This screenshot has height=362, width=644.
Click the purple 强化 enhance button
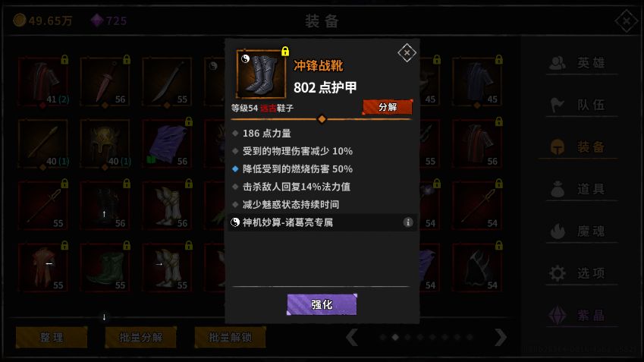322,304
